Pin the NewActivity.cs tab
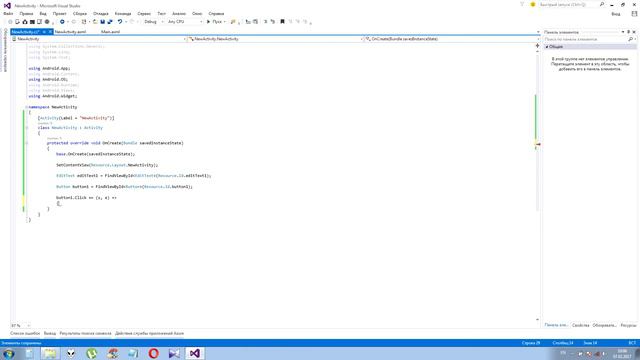Image resolution: width=640 pixels, height=360 pixels. pos(44,32)
